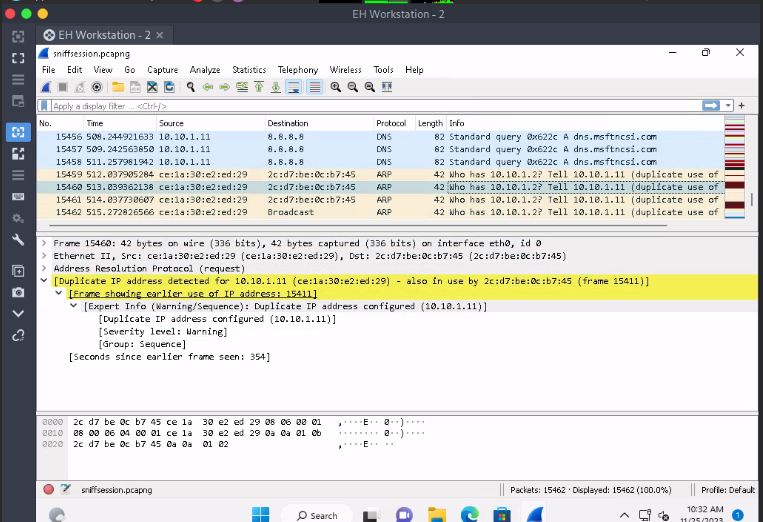
Task: Reload the capture file icon
Action: pyautogui.click(x=170, y=87)
